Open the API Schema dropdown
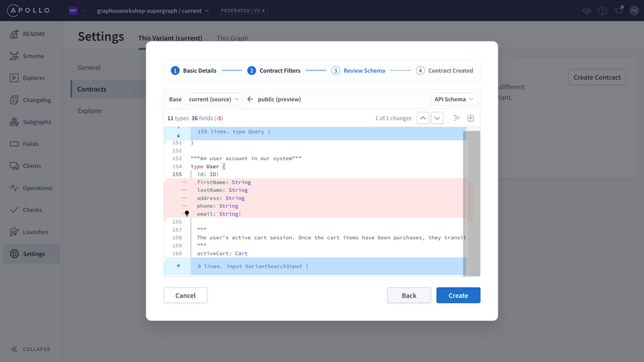Screen dimensions: 644x362 click(453, 99)
